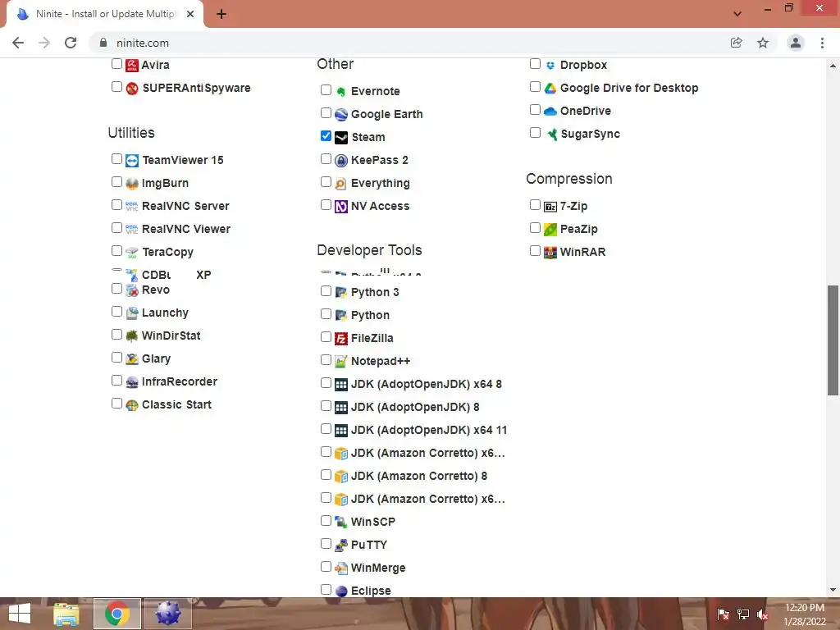The height and width of the screenshot is (630, 840).
Task: Click the WinSCP icon
Action: point(341,523)
